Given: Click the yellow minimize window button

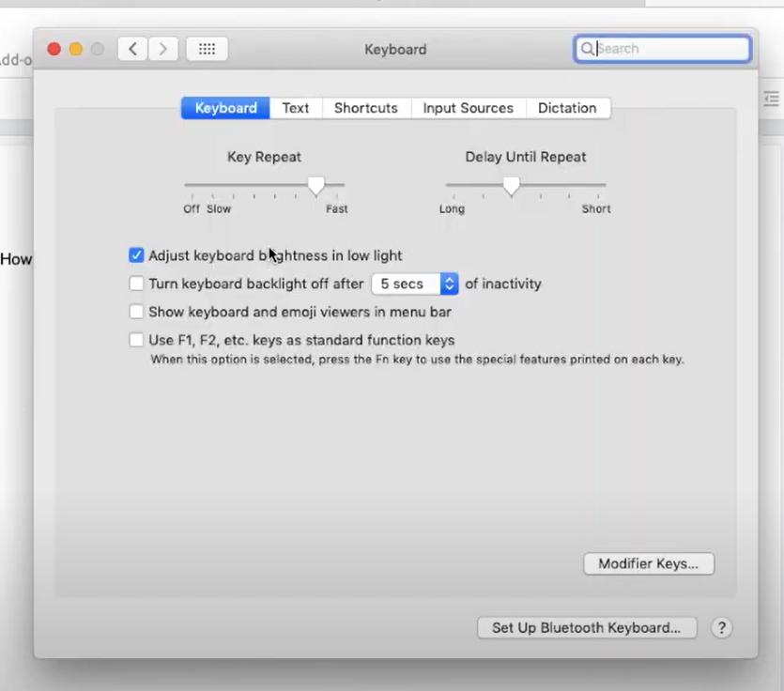Looking at the screenshot, I should (76, 49).
